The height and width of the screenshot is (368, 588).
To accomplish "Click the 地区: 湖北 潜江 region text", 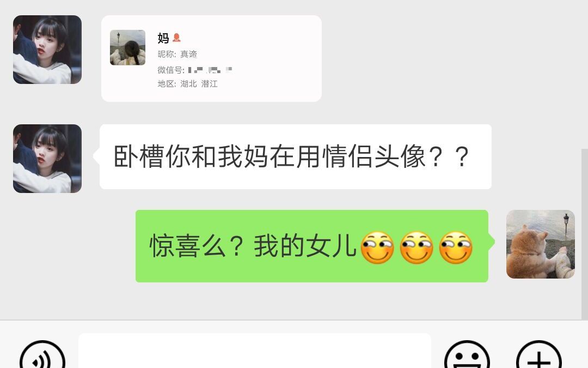I will click(x=187, y=84).
